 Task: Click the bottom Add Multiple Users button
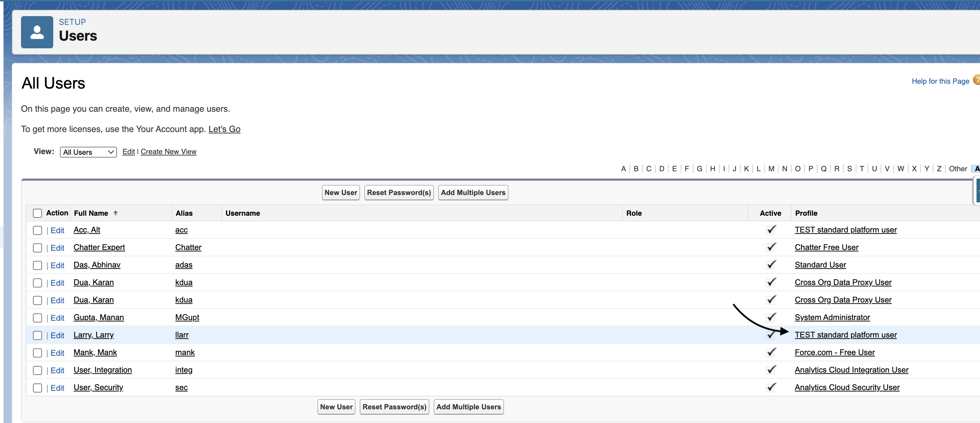coord(468,407)
